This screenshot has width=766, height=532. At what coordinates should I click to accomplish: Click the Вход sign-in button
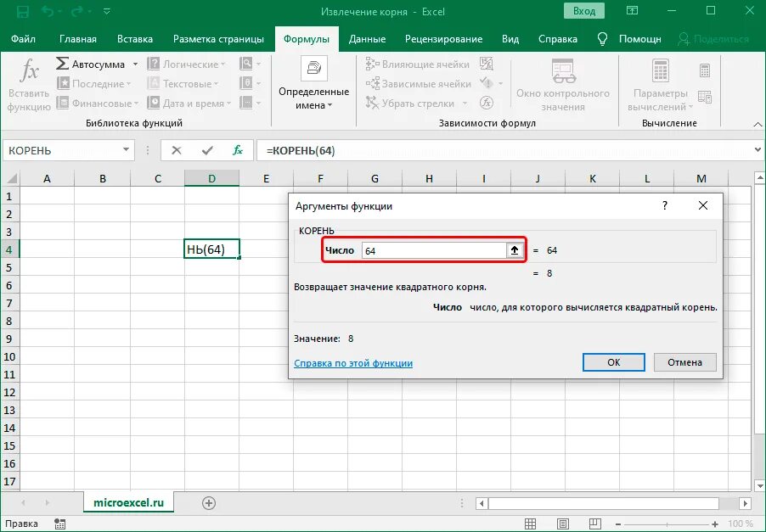click(x=583, y=11)
